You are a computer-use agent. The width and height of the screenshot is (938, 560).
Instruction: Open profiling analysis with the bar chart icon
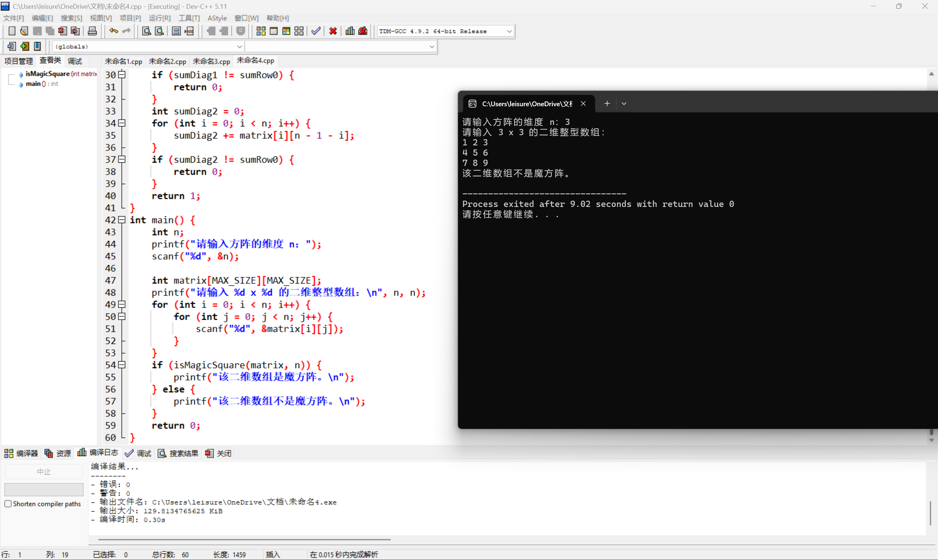[350, 31]
